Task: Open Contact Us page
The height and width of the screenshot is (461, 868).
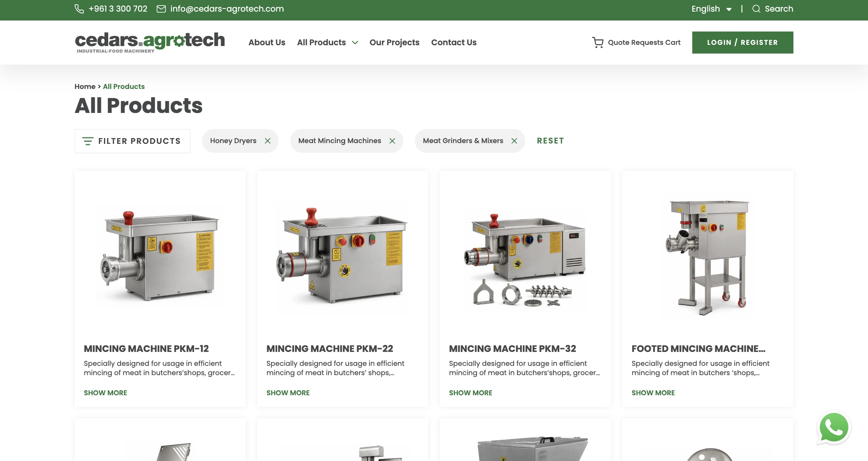Action: click(x=454, y=43)
